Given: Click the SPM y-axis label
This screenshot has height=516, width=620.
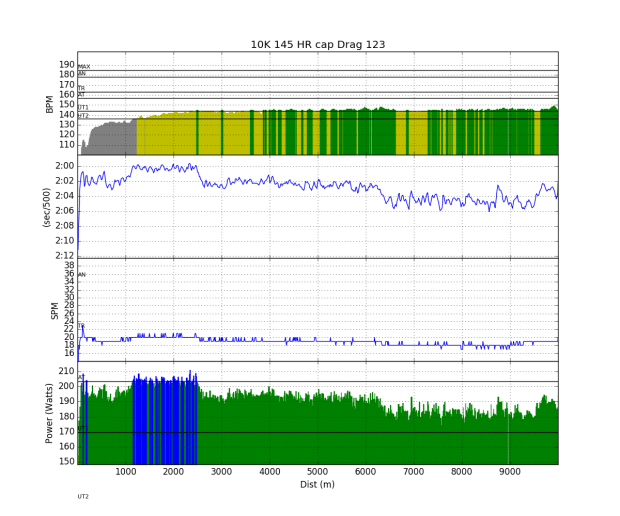Looking at the screenshot, I should tap(56, 311).
